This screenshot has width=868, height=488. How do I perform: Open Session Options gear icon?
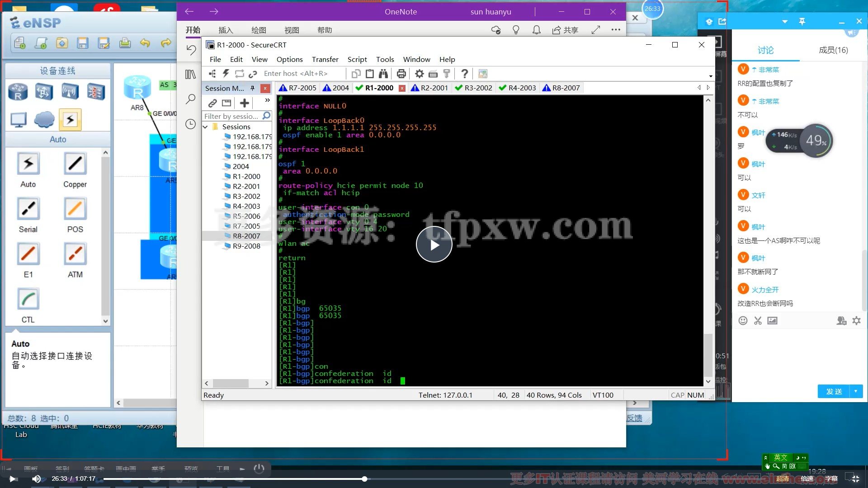[420, 74]
